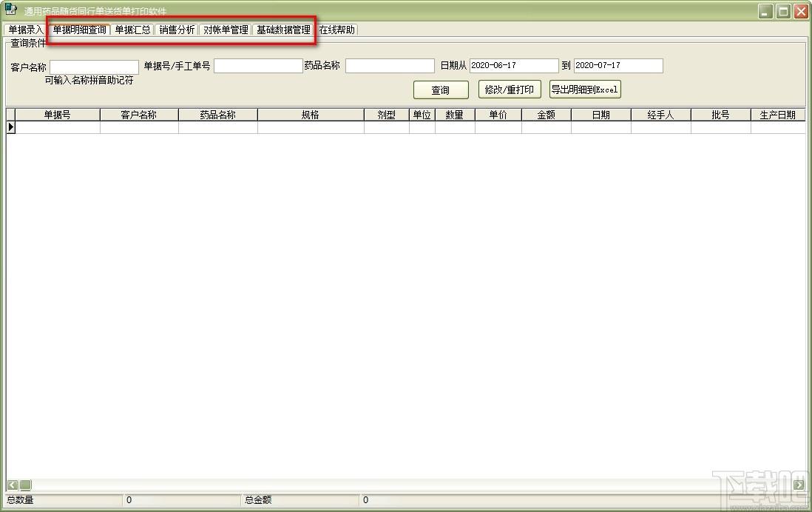Click the 药品名称 column header
Screen dimensions: 812x512
218,115
